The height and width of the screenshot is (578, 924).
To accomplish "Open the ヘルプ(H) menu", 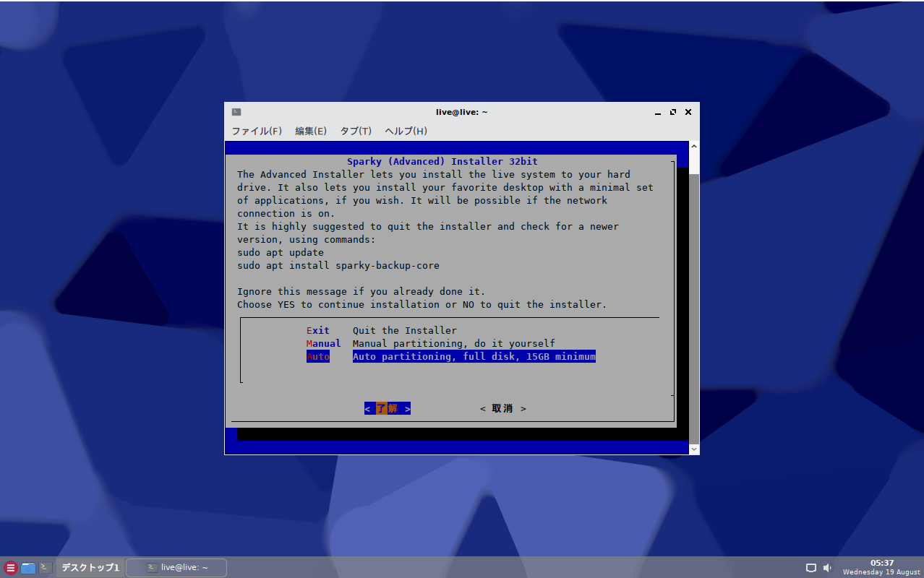I will point(406,131).
